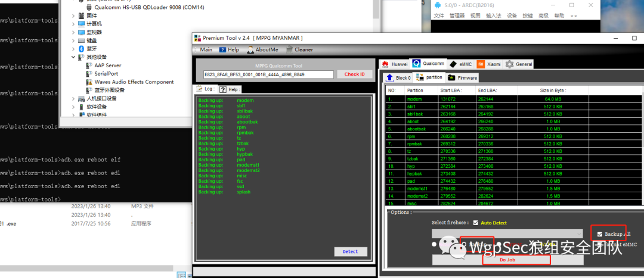Open the 设备 menu in ARDC window
The height and width of the screenshot is (278, 644).
coord(512,15)
